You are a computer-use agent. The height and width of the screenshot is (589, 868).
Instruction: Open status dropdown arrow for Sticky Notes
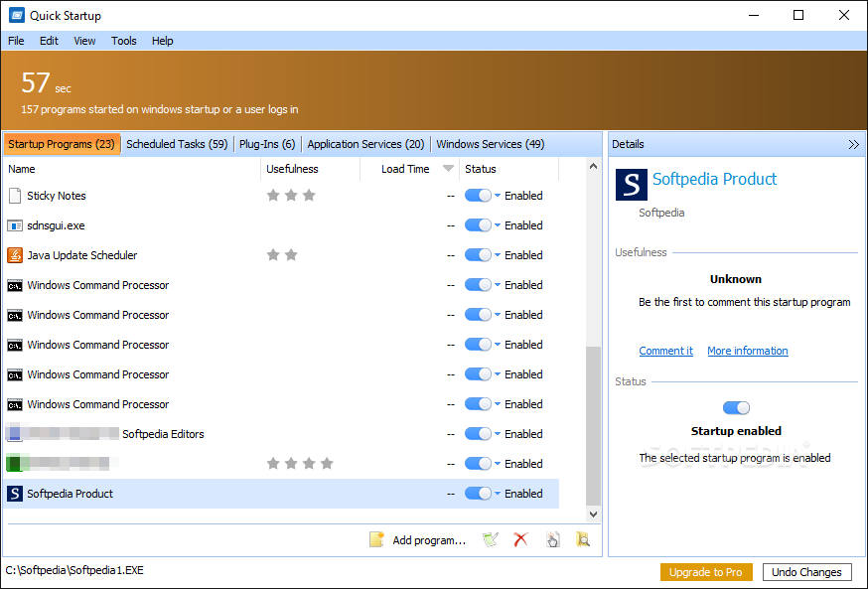(x=498, y=196)
